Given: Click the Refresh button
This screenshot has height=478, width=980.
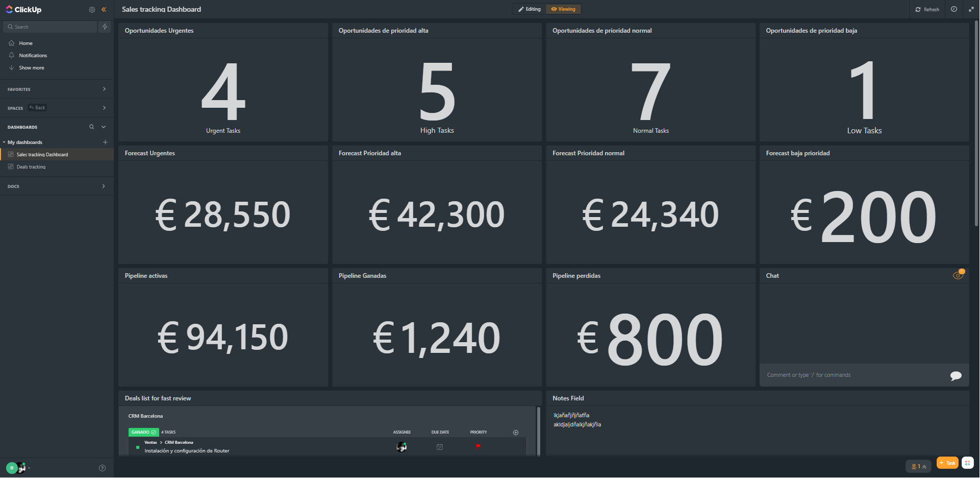Looking at the screenshot, I should click(x=927, y=9).
